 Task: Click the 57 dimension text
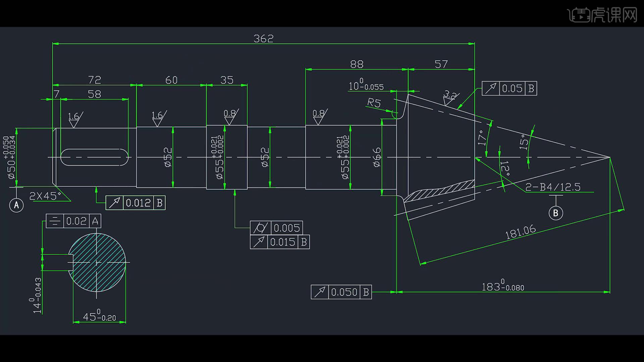[441, 64]
